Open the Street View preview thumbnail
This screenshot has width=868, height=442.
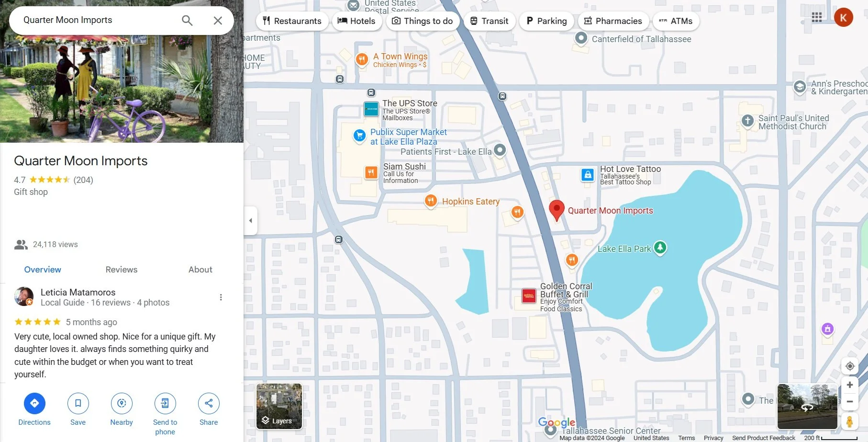[807, 407]
